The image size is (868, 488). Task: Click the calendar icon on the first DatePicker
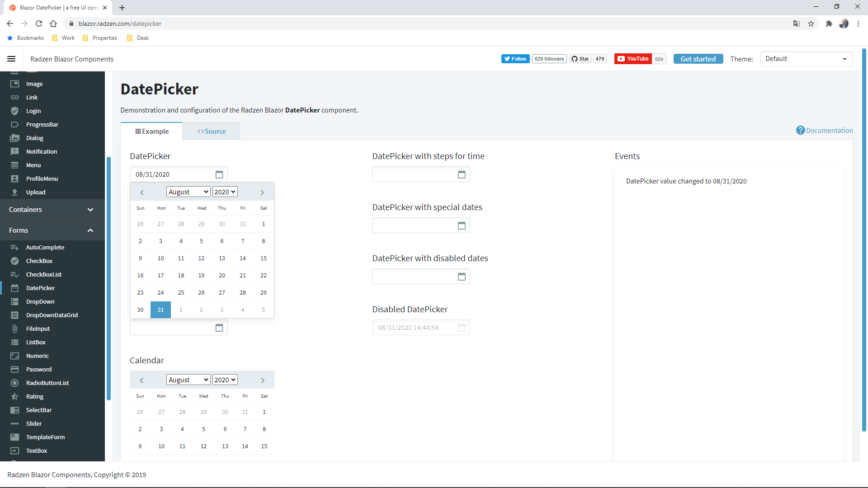tap(219, 174)
